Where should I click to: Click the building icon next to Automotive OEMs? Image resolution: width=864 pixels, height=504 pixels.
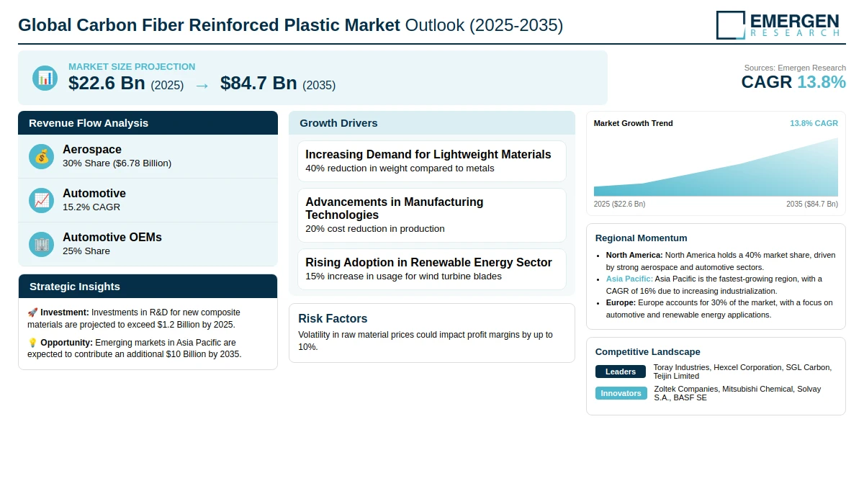tap(41, 244)
